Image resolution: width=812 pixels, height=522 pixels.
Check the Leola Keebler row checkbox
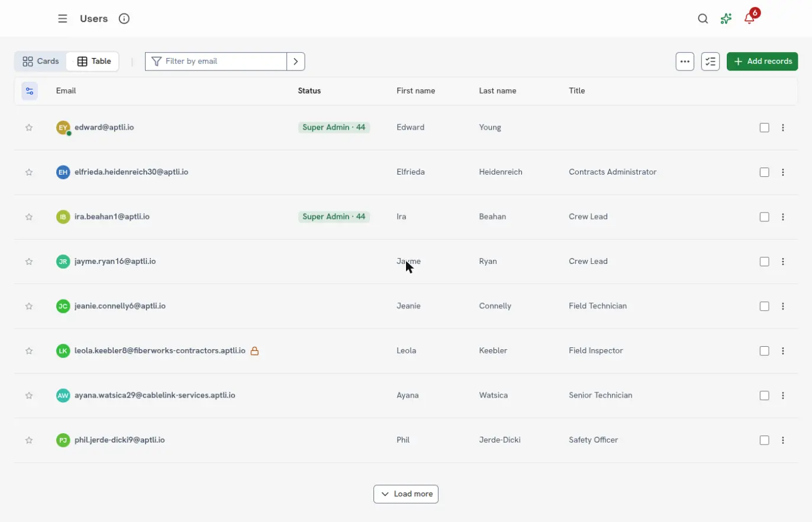pos(765,351)
